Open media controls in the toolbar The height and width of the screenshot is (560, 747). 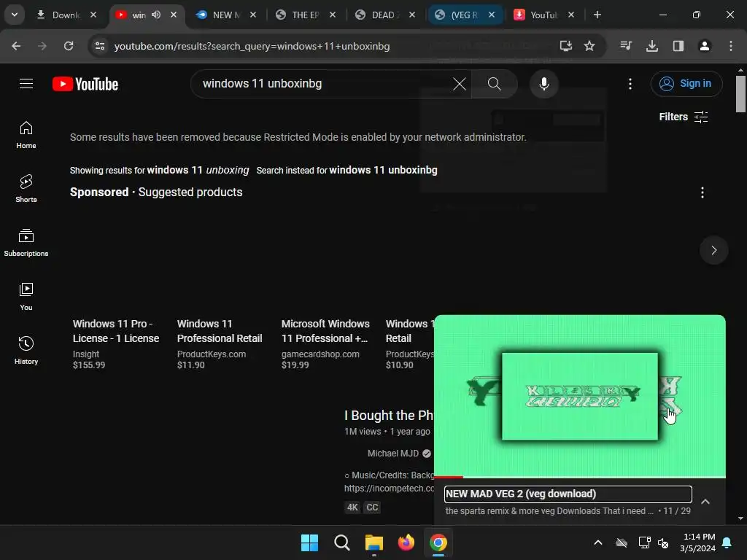pyautogui.click(x=626, y=46)
